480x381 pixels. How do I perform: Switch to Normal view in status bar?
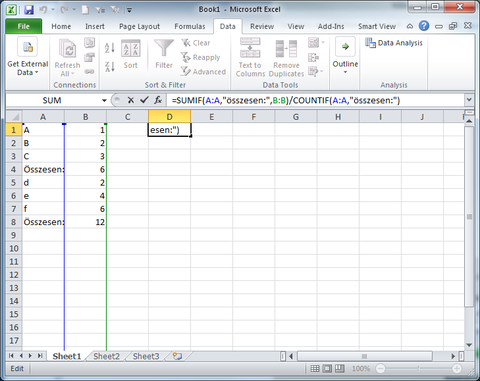point(315,369)
